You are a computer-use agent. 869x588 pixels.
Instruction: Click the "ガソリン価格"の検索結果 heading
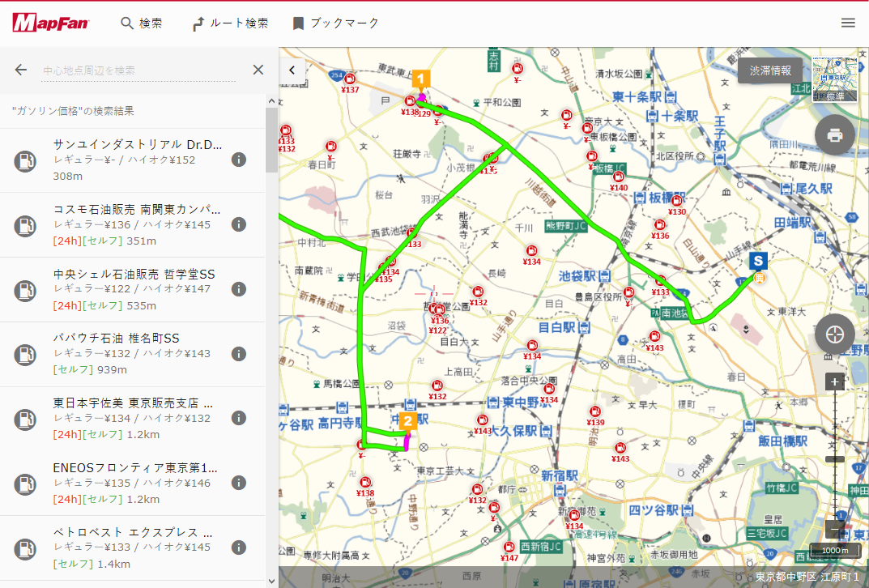pos(73,111)
